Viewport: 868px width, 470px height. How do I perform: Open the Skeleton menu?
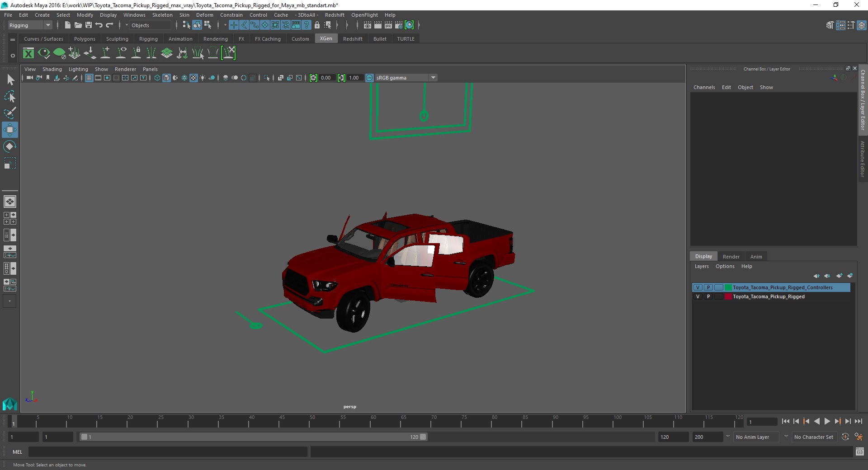162,15
